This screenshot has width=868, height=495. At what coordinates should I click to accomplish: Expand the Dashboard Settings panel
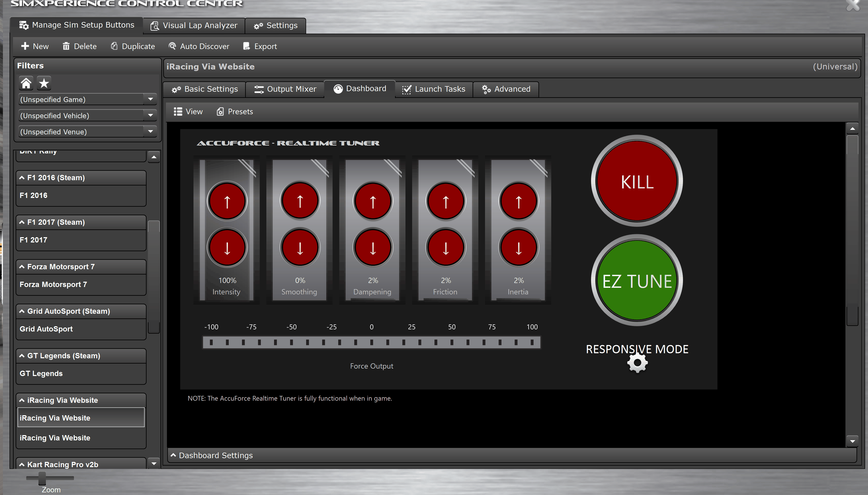click(x=512, y=456)
